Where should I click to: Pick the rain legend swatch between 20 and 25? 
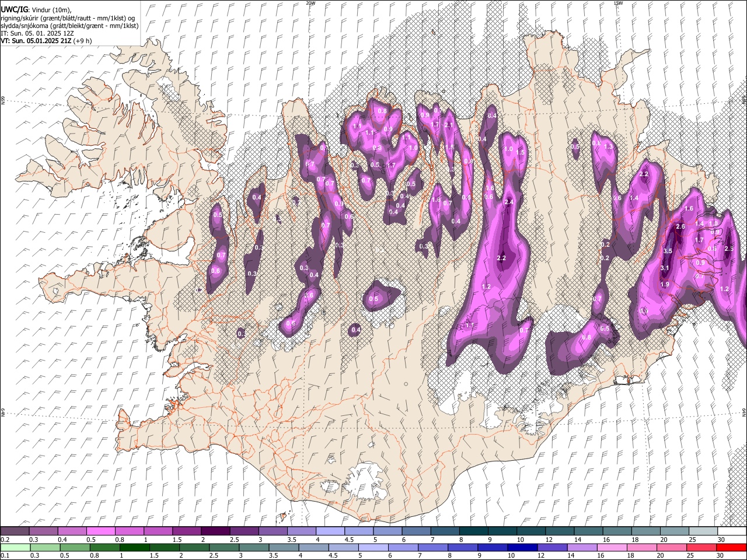tap(672, 547)
